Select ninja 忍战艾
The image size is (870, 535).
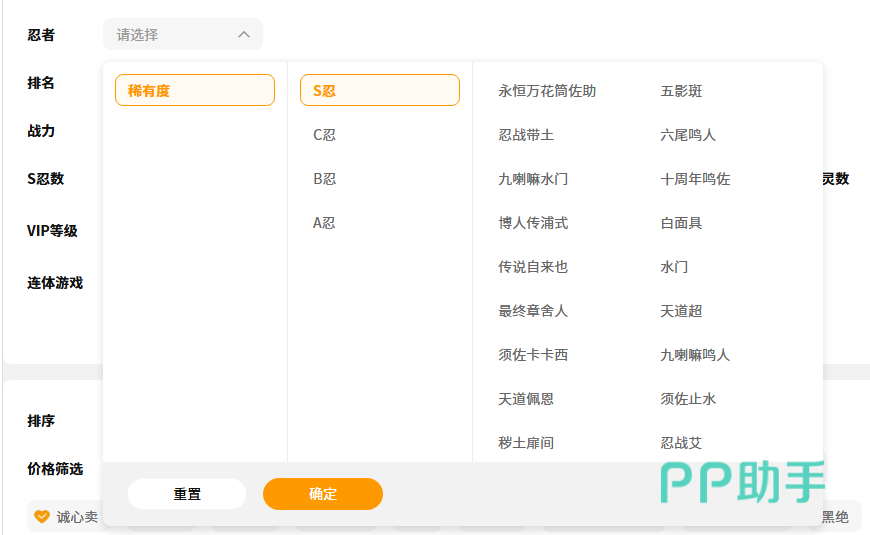tap(681, 443)
